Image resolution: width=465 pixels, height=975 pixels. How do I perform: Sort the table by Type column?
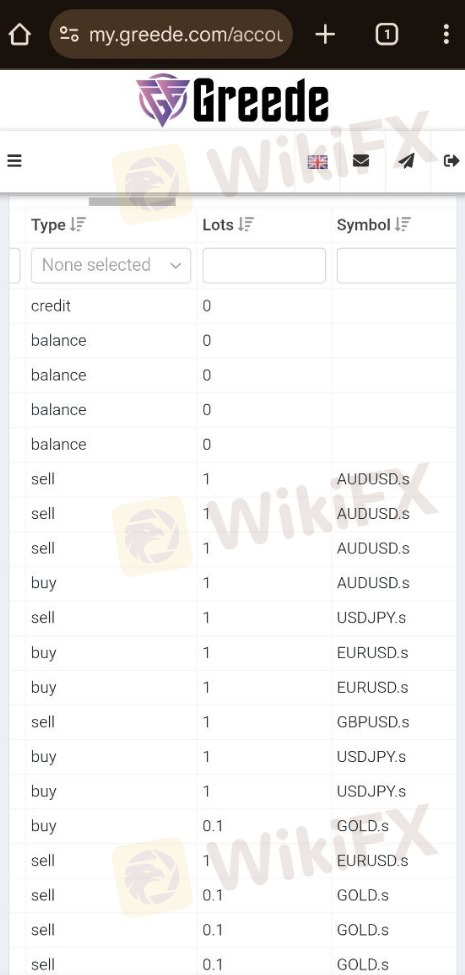click(x=77, y=225)
